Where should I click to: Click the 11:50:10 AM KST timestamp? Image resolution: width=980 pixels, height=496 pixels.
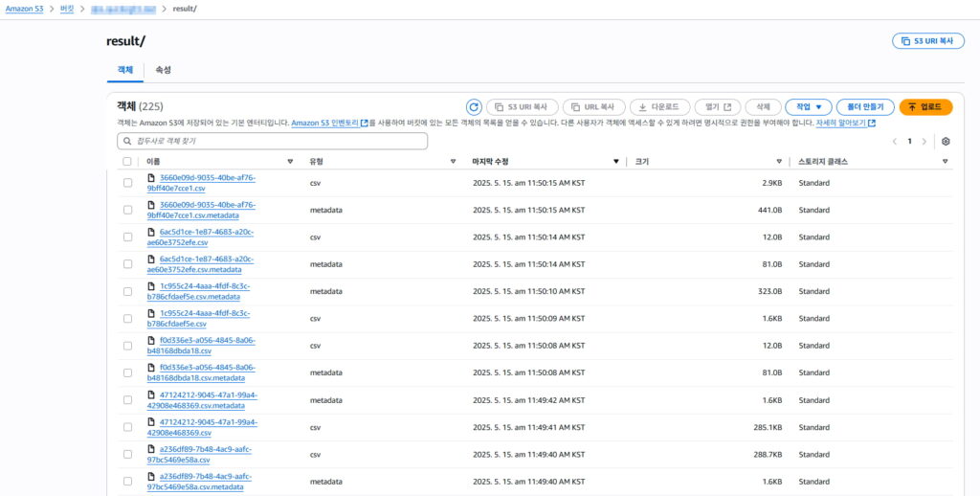click(528, 291)
